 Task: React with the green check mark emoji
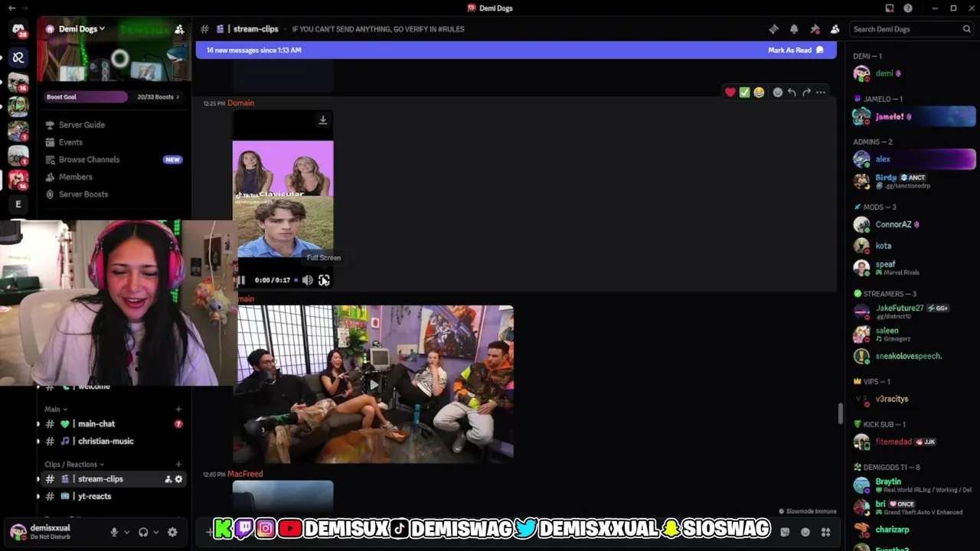pos(744,93)
